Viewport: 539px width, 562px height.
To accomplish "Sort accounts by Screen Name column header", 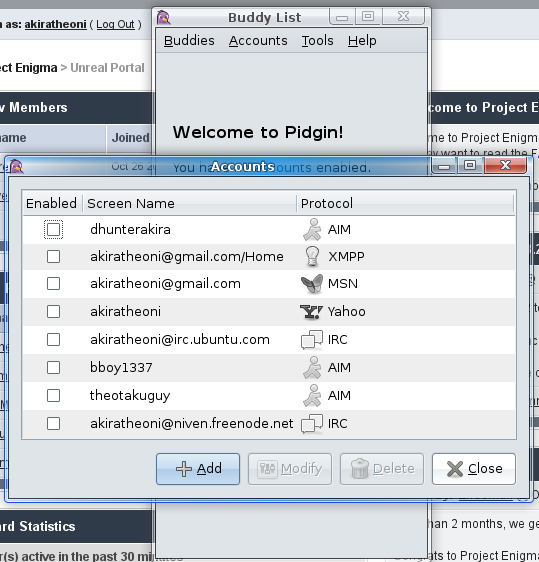I will point(190,203).
